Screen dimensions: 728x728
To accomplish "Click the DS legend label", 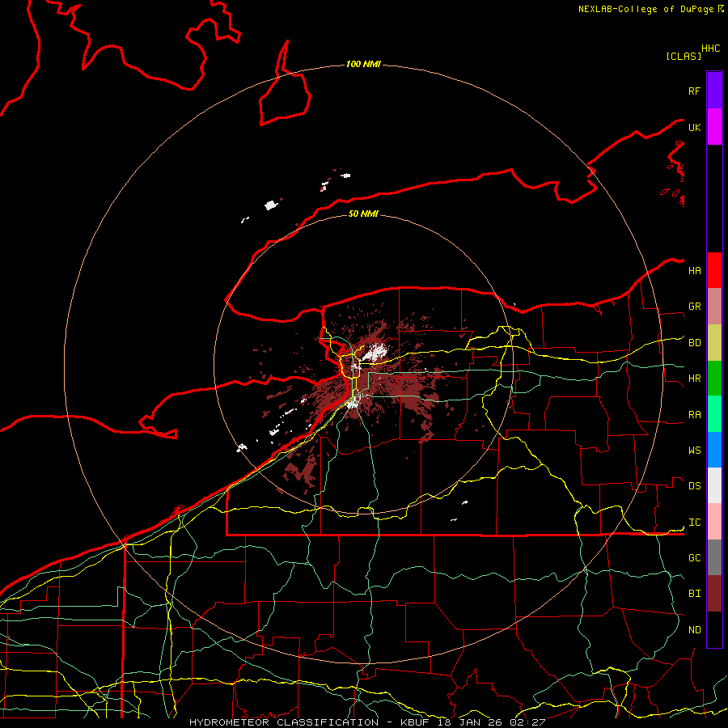I will (694, 486).
